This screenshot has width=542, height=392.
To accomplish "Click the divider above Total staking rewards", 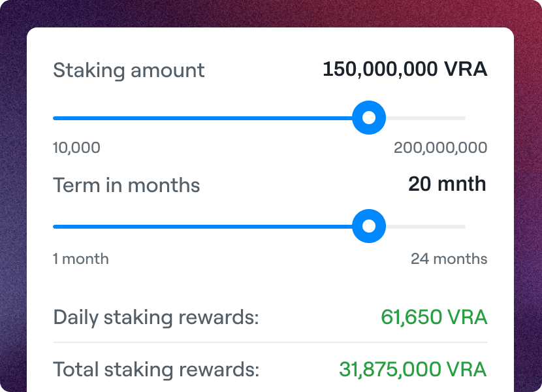I will (x=270, y=343).
